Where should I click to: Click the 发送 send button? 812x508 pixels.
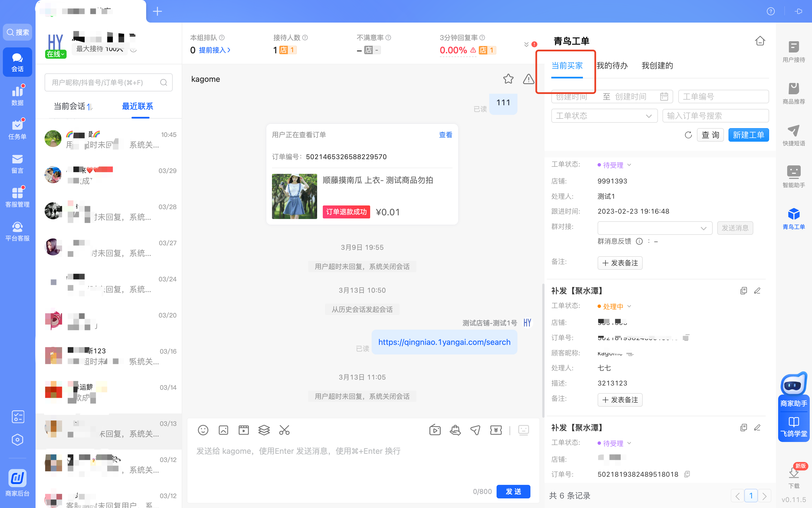(513, 492)
